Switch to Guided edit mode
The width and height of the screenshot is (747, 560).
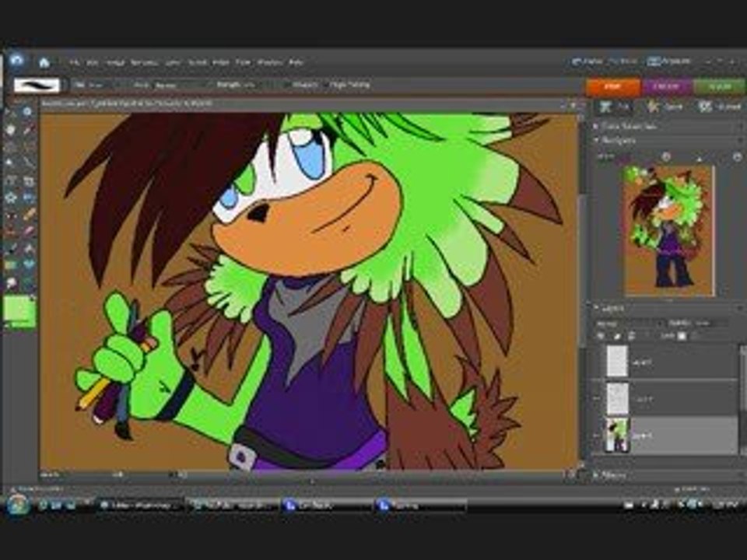[x=720, y=107]
